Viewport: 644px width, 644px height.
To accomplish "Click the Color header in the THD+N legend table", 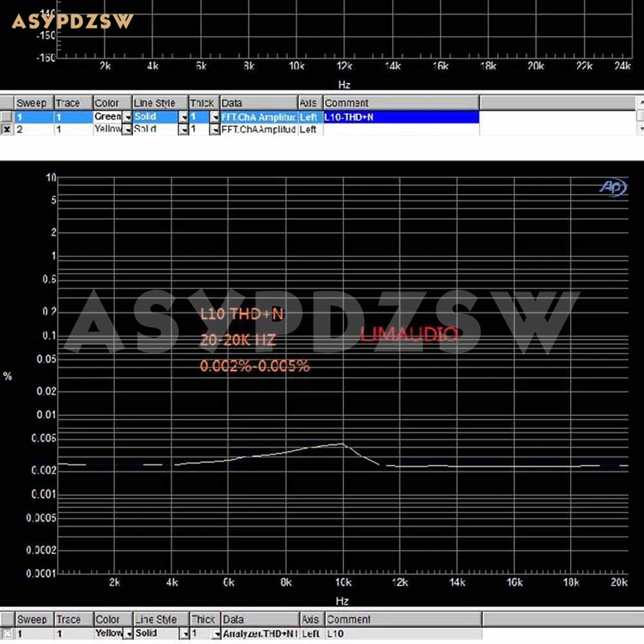I will point(113,620).
